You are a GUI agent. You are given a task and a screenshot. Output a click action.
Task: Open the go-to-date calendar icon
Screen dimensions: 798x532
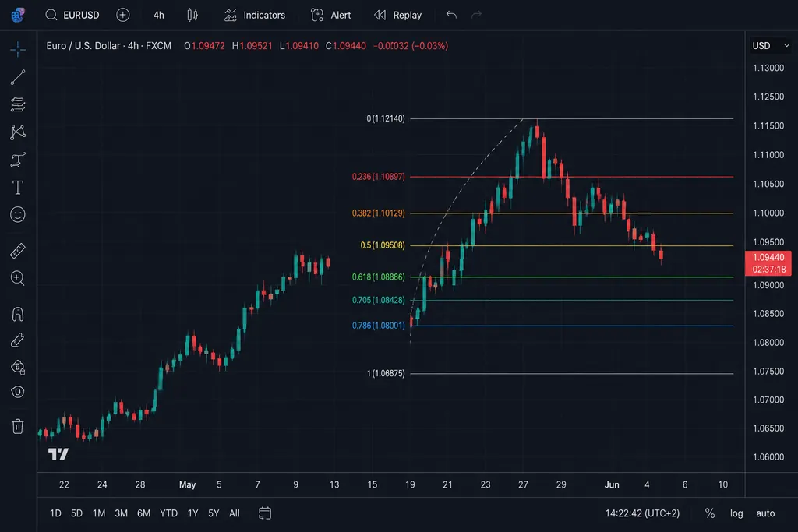click(x=265, y=513)
